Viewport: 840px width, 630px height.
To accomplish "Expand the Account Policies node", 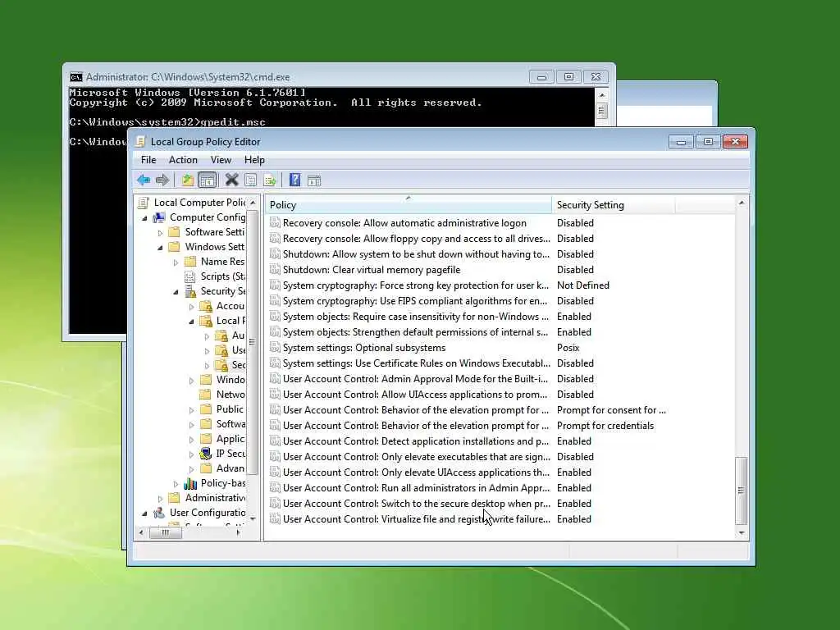I will pyautogui.click(x=191, y=307).
